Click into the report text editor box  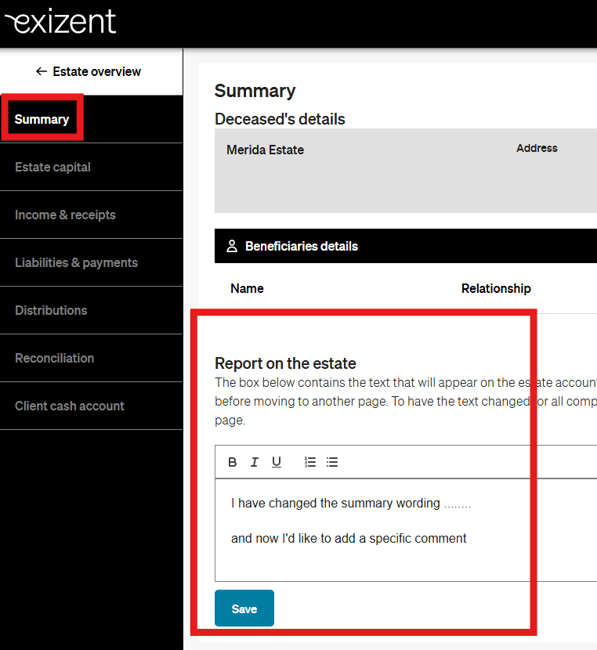406,530
